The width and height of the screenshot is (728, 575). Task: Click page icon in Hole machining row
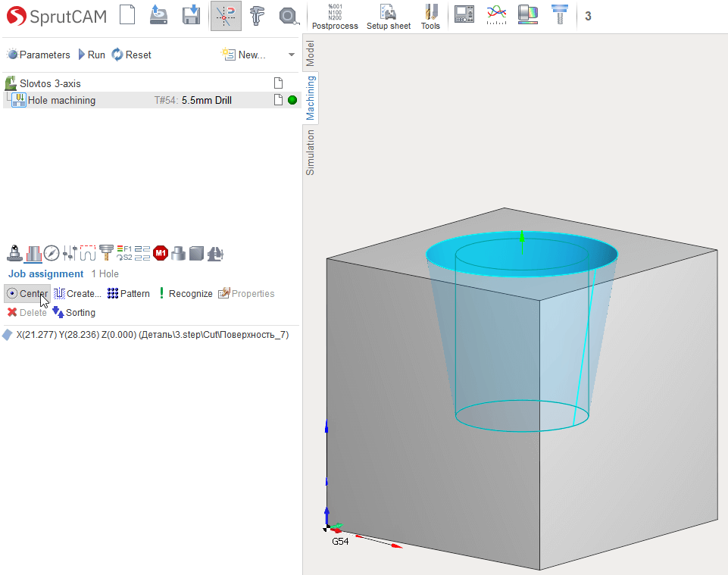click(279, 100)
